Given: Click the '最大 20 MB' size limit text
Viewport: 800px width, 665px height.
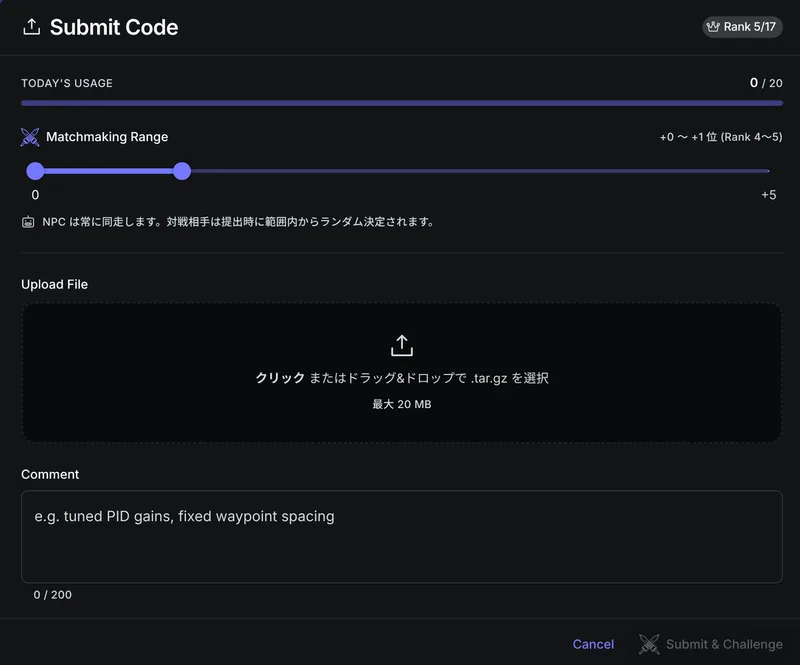Looking at the screenshot, I should [x=402, y=404].
